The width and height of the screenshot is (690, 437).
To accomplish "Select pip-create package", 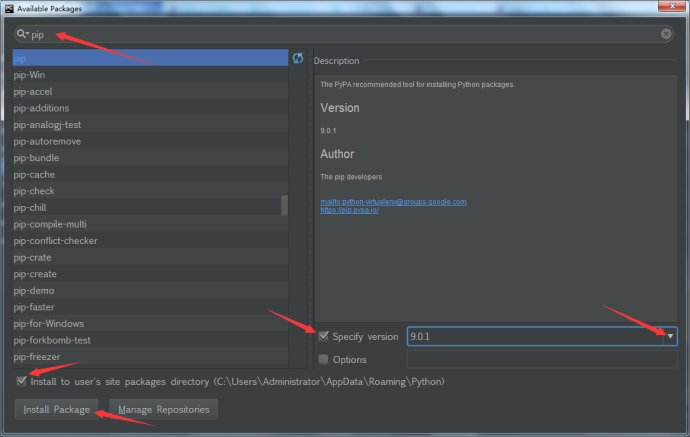I will click(x=150, y=274).
